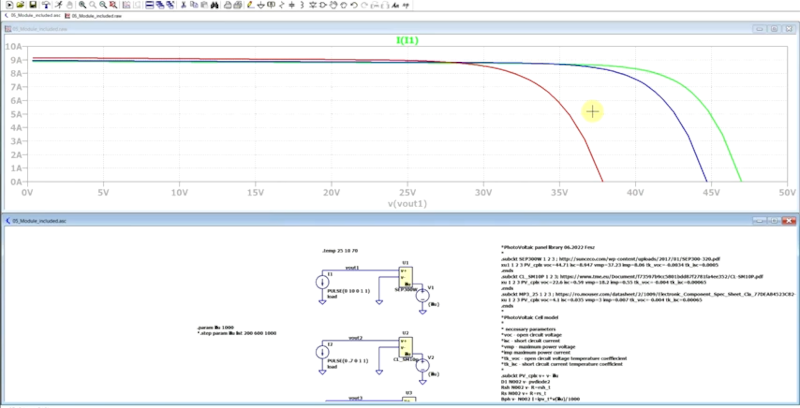Click the New Schematic toolbar icon

[x=7, y=5]
